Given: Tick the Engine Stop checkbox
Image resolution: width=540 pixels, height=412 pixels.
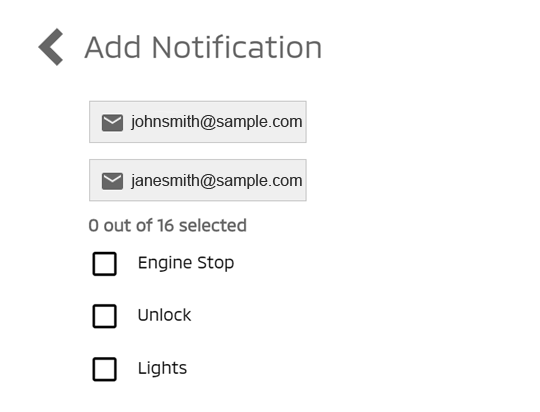Looking at the screenshot, I should coord(104,264).
